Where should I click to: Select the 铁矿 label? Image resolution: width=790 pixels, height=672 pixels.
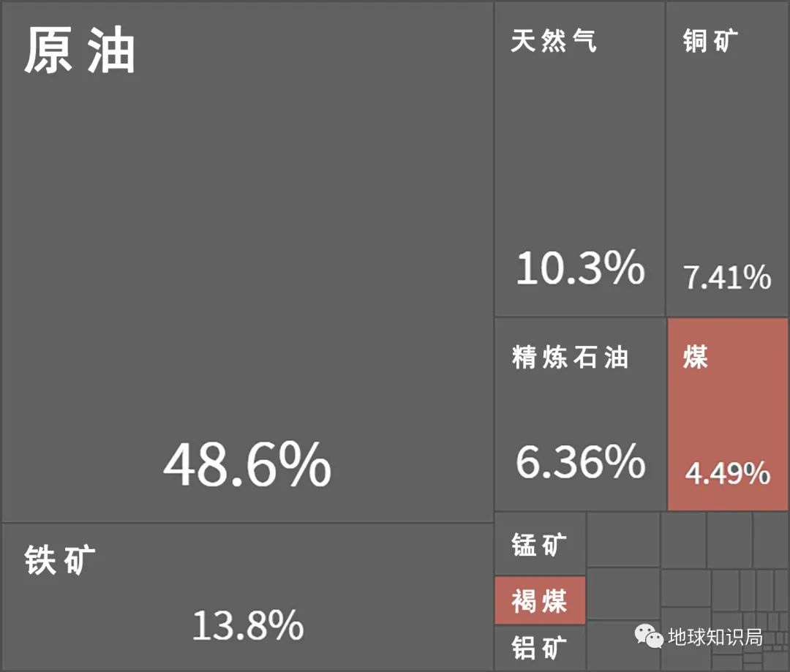(x=60, y=560)
